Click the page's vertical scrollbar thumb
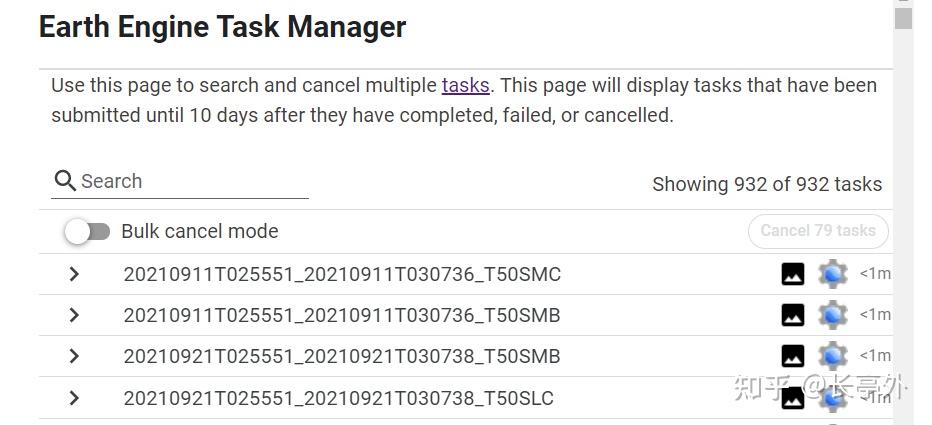Viewport: 932px width, 425px height. (904, 18)
